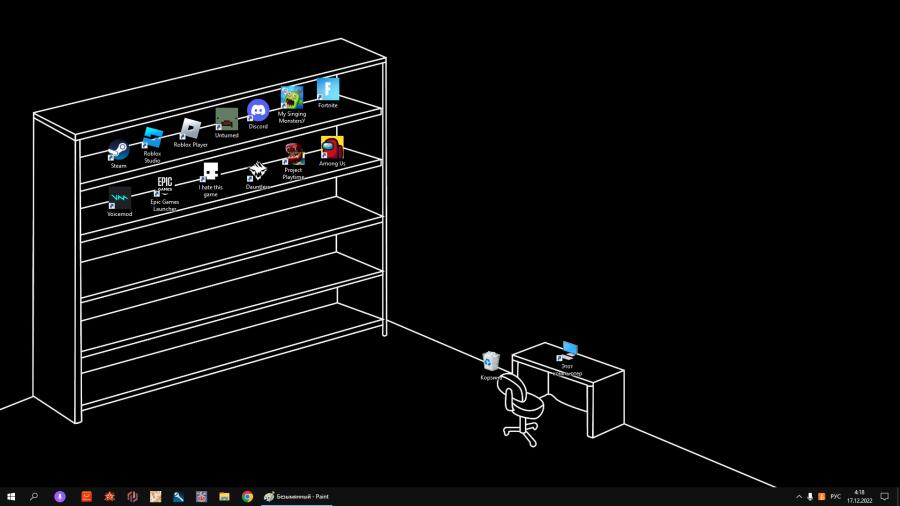Select the Discord desktop shortcut
Image resolution: width=900 pixels, height=506 pixels.
[x=258, y=114]
